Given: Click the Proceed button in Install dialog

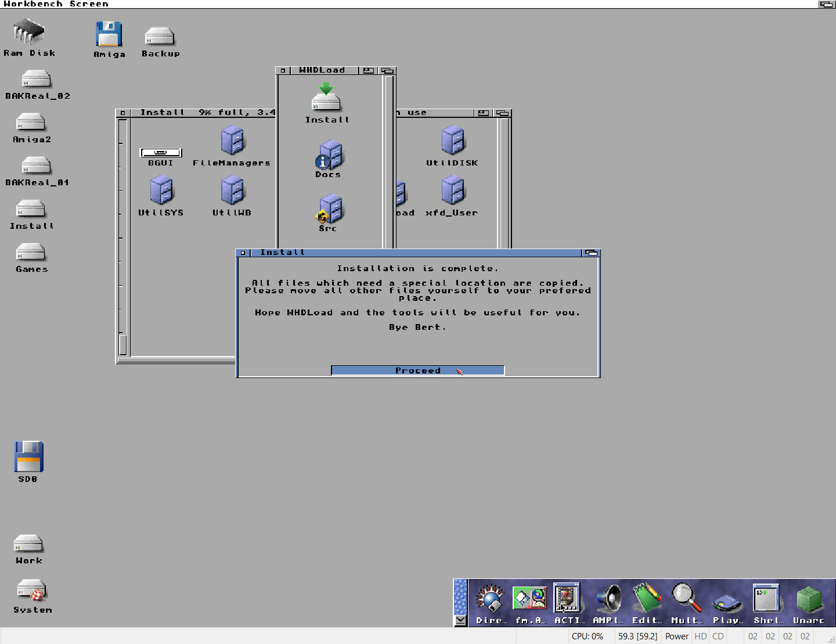Looking at the screenshot, I should point(417,370).
